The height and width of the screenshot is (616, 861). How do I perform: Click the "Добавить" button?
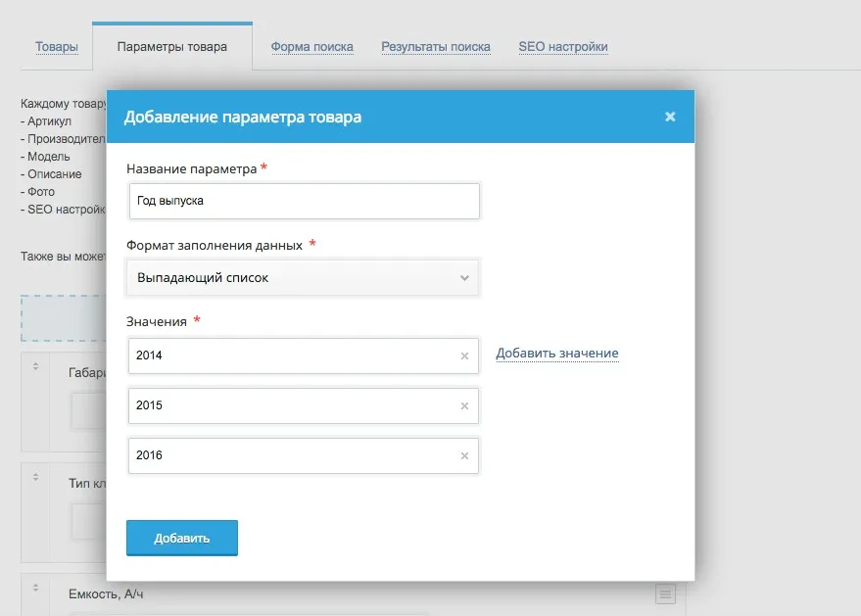(181, 537)
